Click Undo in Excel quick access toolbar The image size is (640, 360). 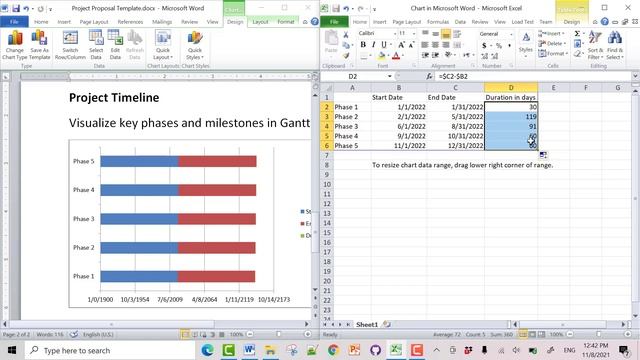pyautogui.click(x=346, y=8)
